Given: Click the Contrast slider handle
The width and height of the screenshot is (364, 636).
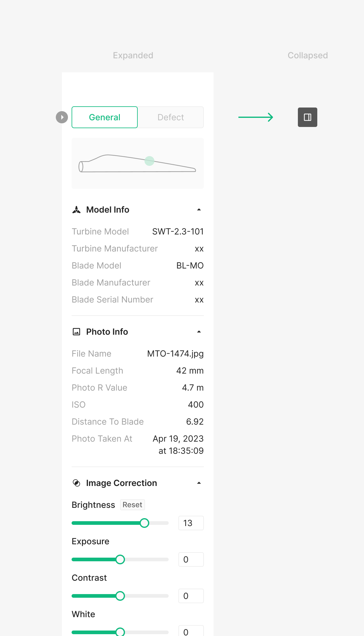Looking at the screenshot, I should (x=120, y=596).
